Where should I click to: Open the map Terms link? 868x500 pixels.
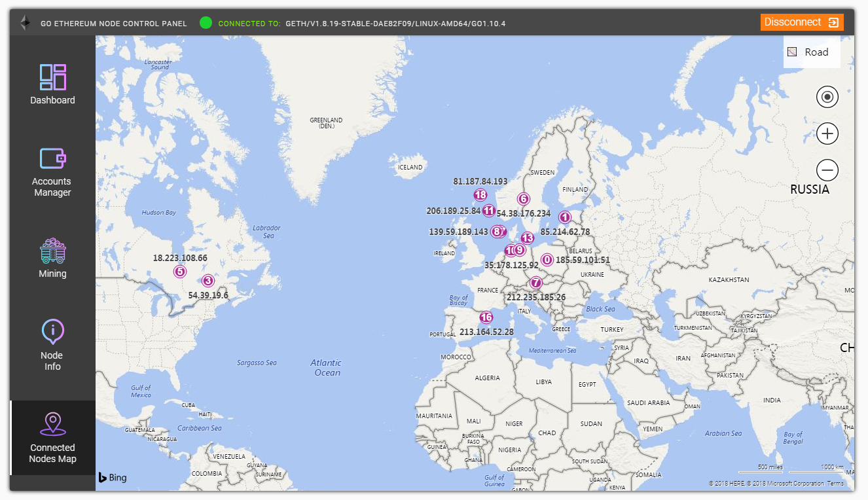835,484
